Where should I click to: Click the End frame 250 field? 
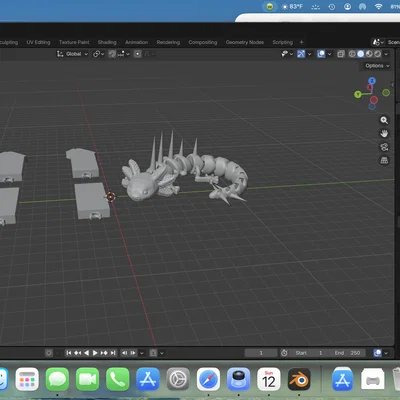click(x=347, y=353)
